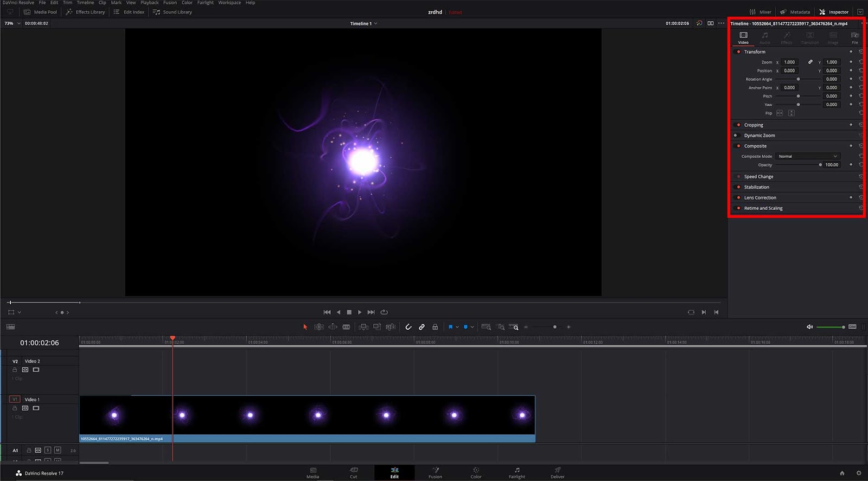
Task: Expand the Stabilization section header
Action: pyautogui.click(x=756, y=187)
